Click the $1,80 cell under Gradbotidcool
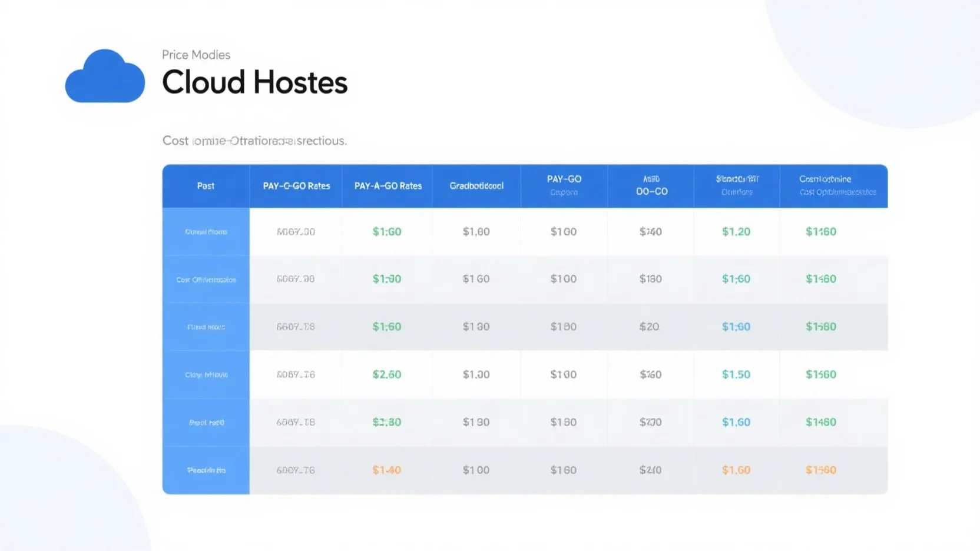 (476, 231)
